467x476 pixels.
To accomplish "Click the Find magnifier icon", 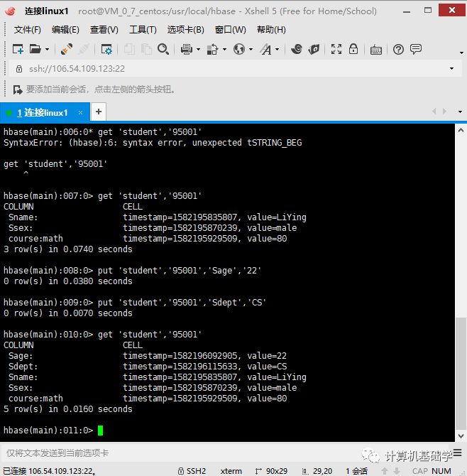I will pos(163,49).
